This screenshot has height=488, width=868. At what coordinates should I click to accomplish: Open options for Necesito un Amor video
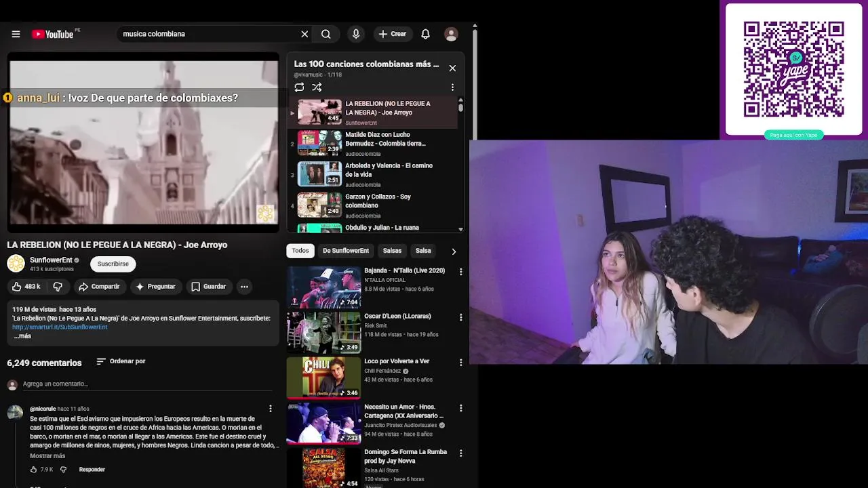point(460,408)
